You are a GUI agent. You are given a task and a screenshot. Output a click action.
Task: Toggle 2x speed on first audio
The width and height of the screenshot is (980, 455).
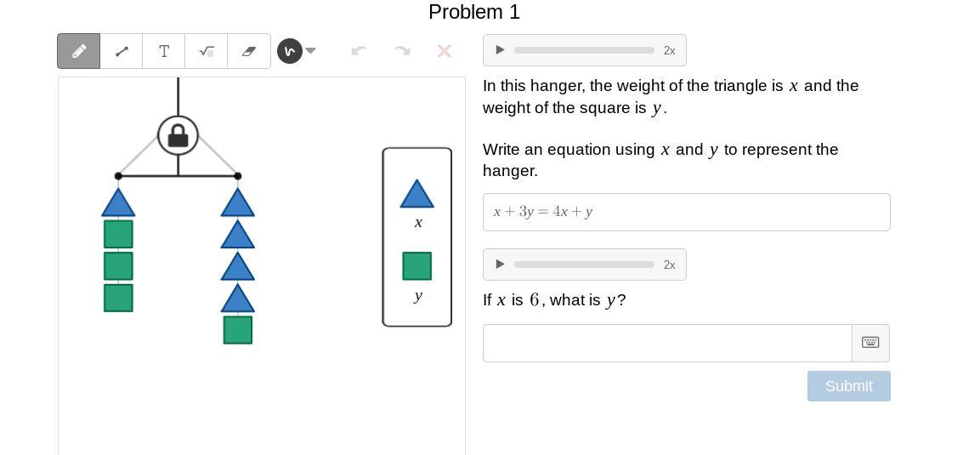(x=669, y=51)
